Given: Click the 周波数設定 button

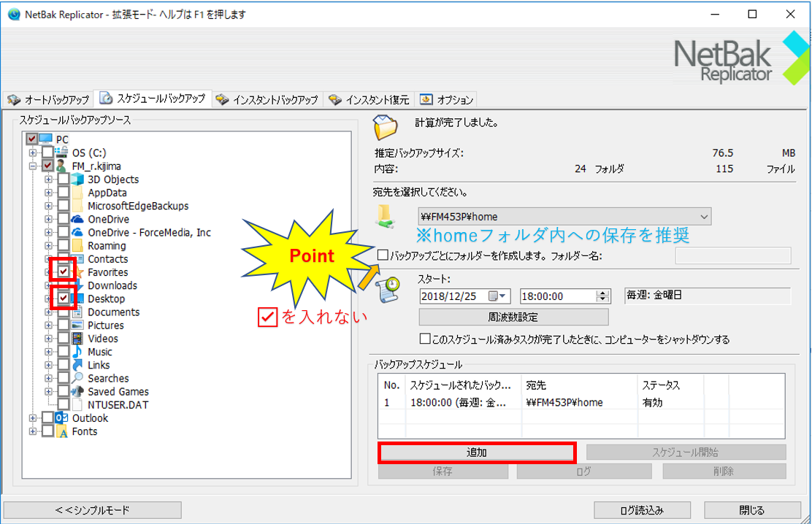Looking at the screenshot, I should point(513,317).
